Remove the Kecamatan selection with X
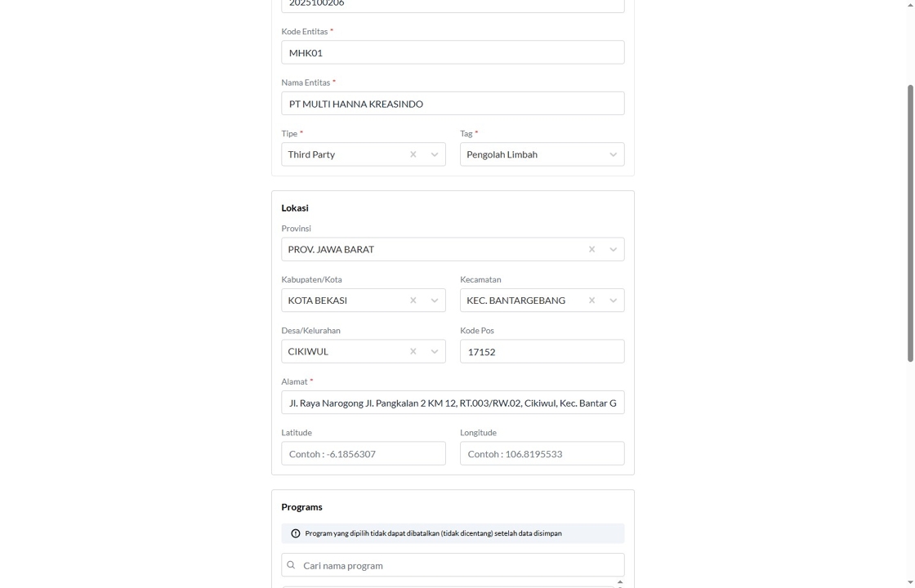Screen dimensions: 915x588 tap(591, 301)
